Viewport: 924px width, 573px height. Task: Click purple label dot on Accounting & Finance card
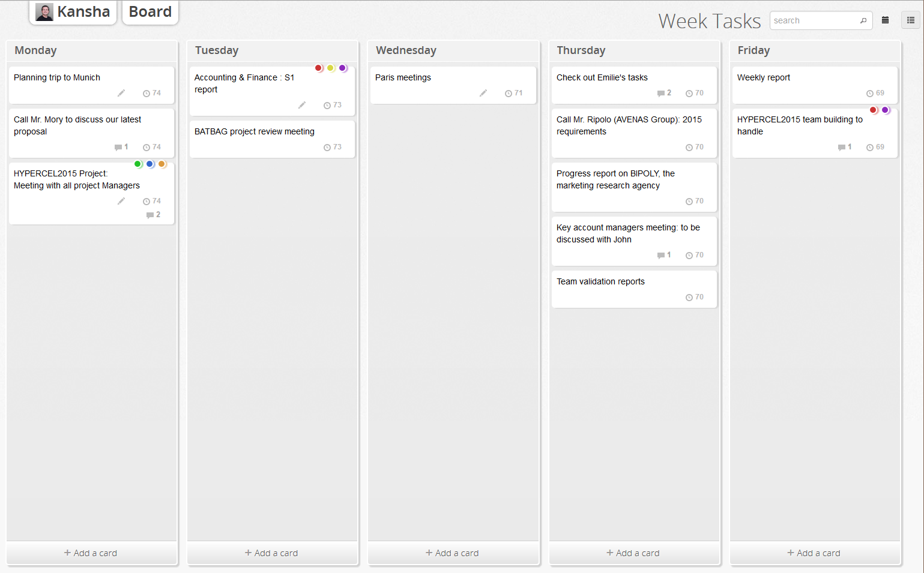pyautogui.click(x=343, y=68)
